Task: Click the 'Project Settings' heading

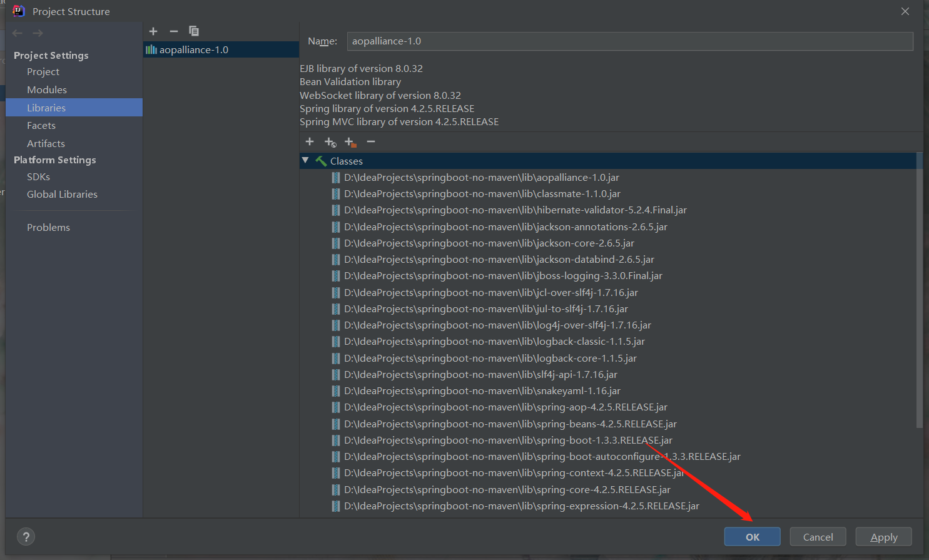Action: coord(51,55)
